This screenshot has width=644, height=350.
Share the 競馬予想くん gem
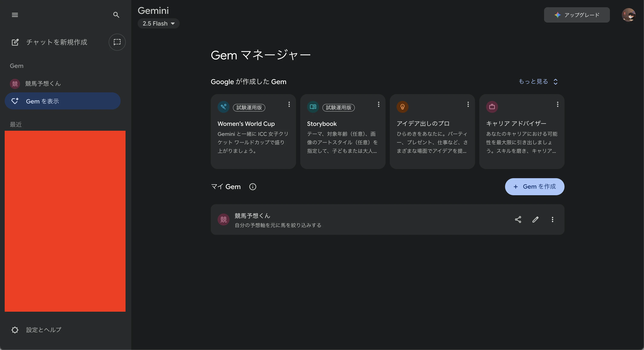518,219
